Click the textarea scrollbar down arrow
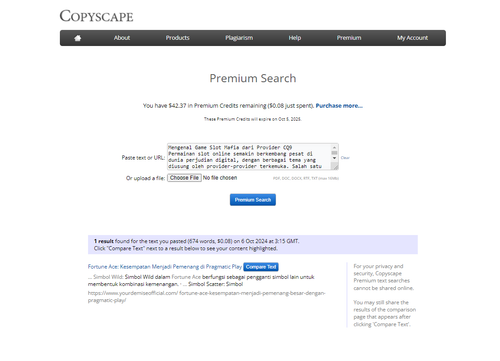The width and height of the screenshot is (500, 361). 335,158
